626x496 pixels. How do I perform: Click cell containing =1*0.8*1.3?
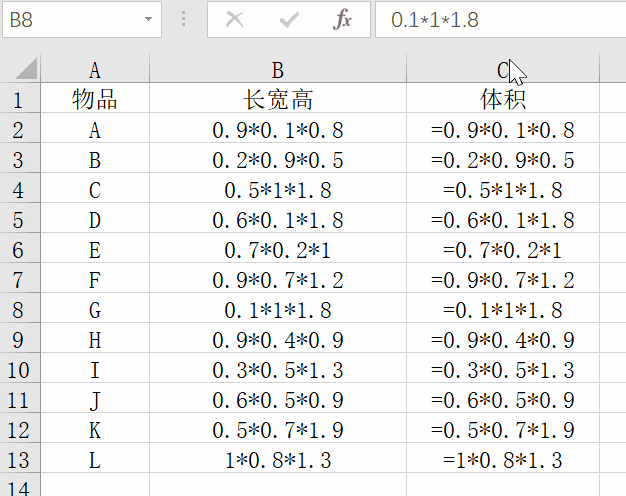[503, 457]
